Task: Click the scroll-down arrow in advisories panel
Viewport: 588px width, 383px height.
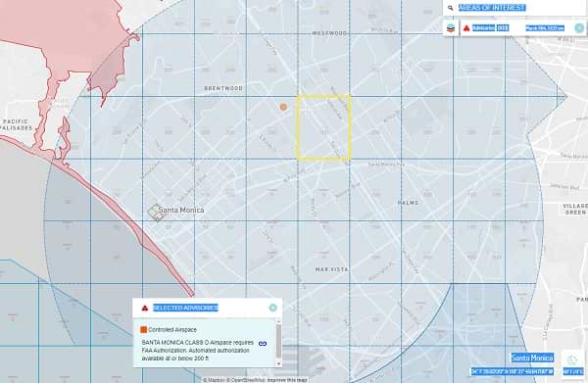Action: [x=278, y=363]
